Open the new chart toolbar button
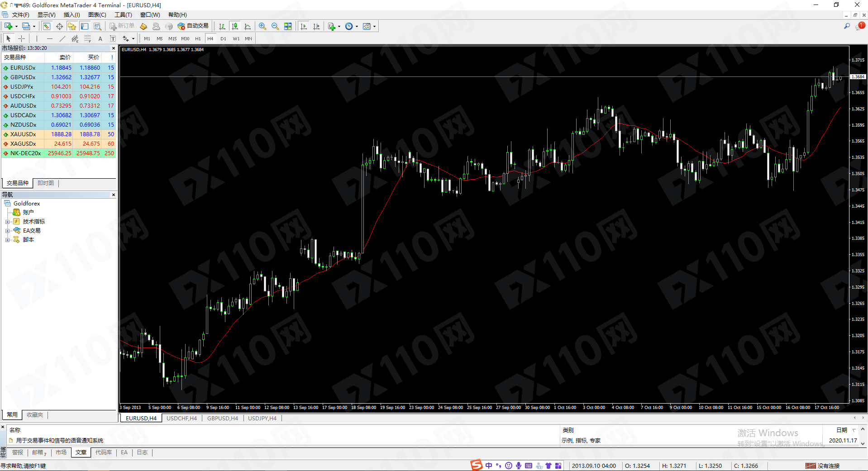The image size is (868, 471). click(8, 26)
